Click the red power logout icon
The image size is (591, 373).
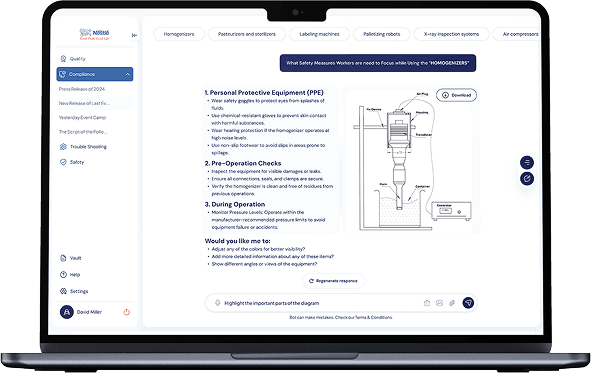[x=127, y=312]
